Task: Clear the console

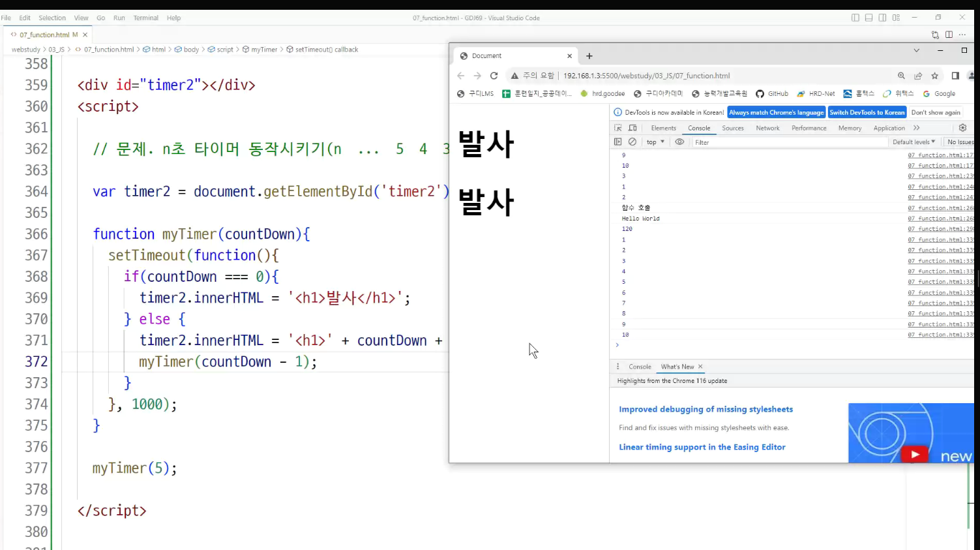Action: tap(632, 142)
